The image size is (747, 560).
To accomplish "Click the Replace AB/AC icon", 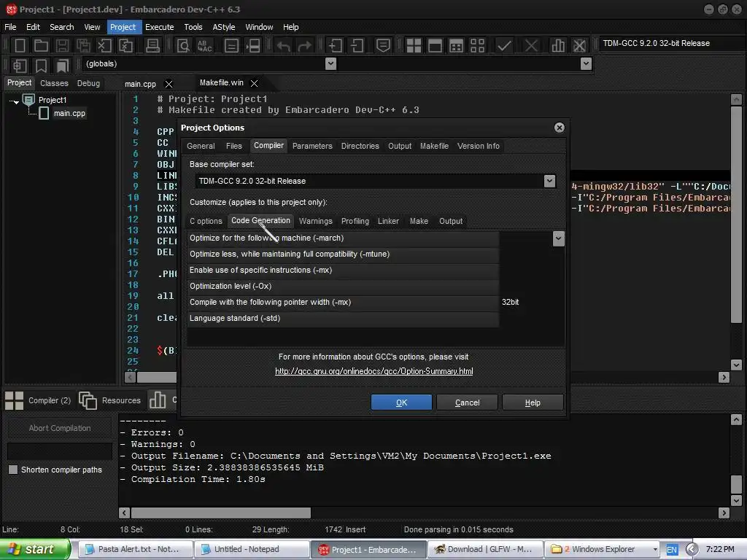I will pyautogui.click(x=205, y=46).
